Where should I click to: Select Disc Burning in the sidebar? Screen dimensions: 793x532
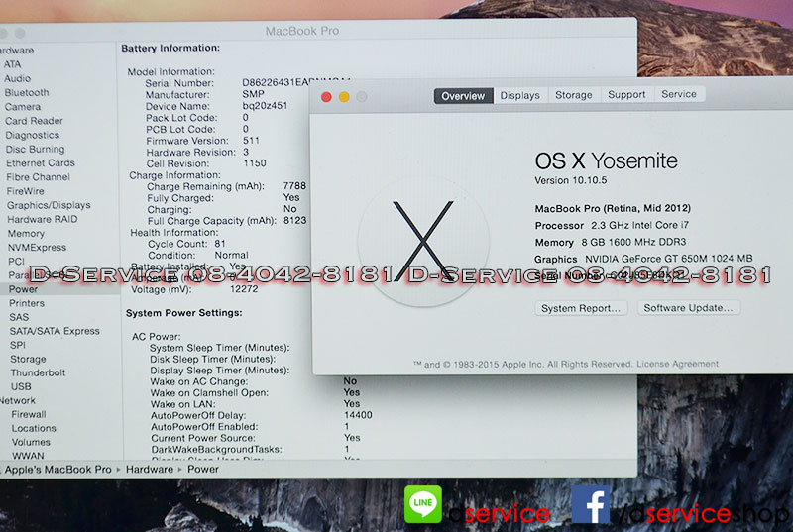point(35,149)
